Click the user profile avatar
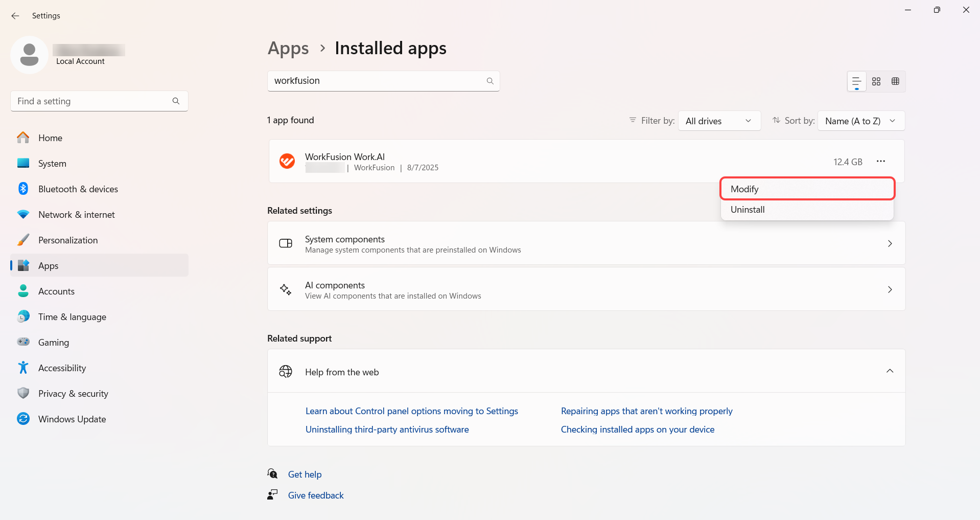980x520 pixels. pyautogui.click(x=29, y=55)
